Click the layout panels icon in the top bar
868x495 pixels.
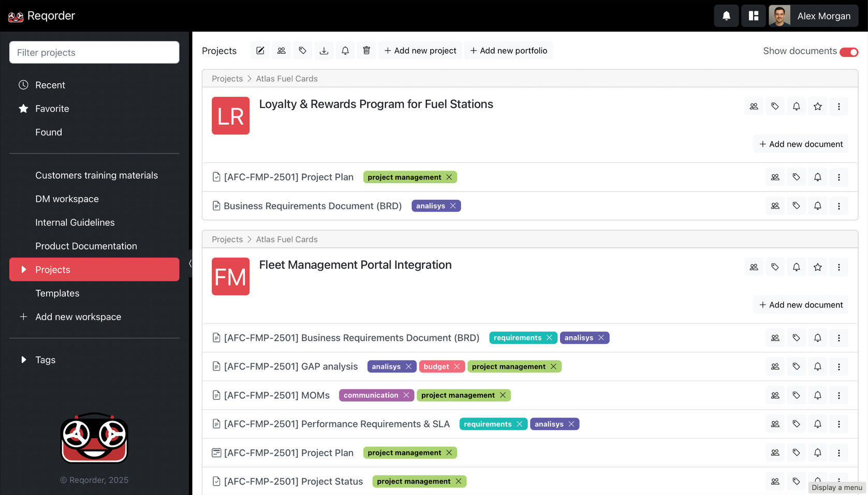tap(754, 16)
